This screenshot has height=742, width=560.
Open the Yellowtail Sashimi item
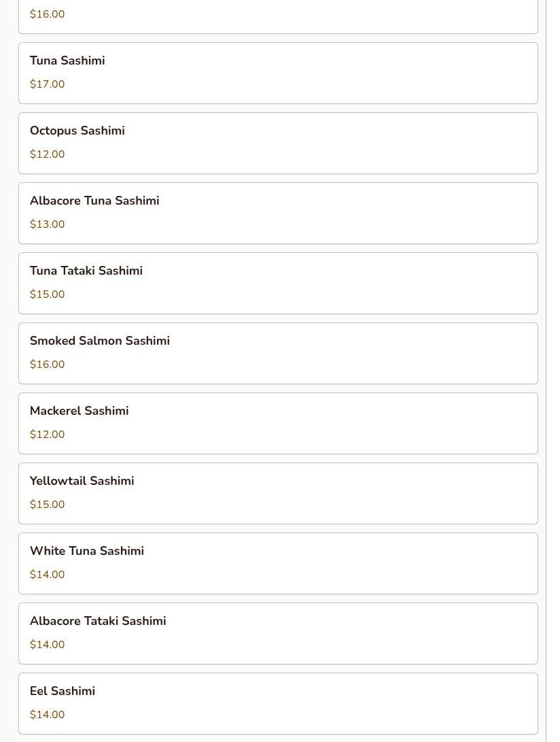278,493
